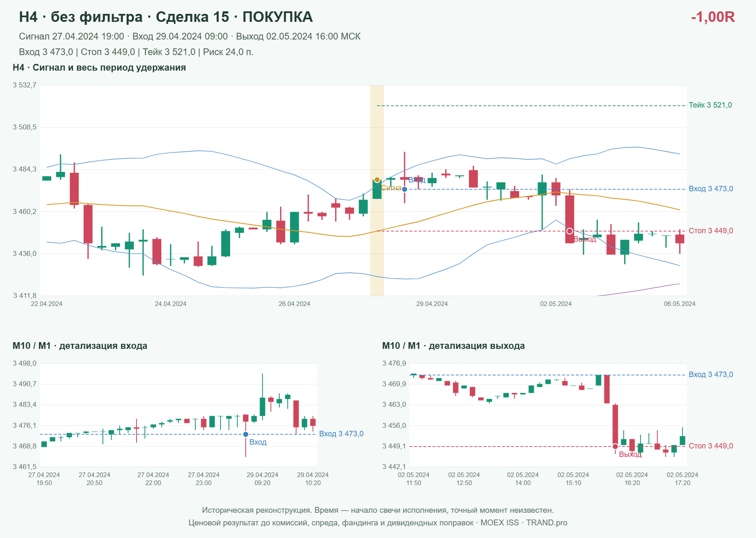Click the Сигнал/Вход/Выход date subtitle line
The height and width of the screenshot is (538, 756).
point(190,37)
